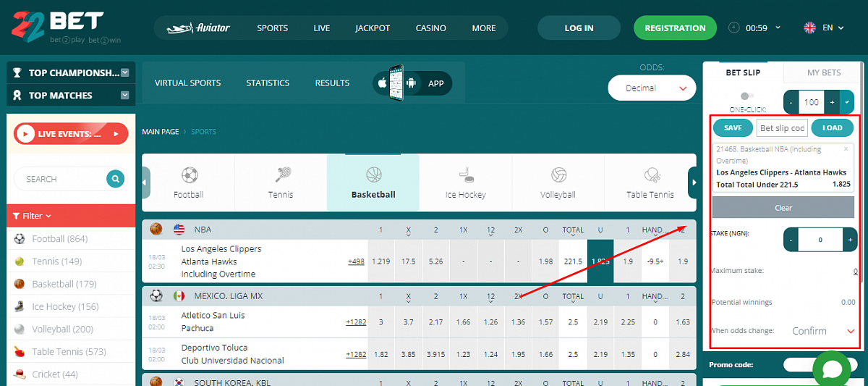This screenshot has height=386, width=868.
Task: Open the SPORTS menu
Action: pyautogui.click(x=273, y=28)
